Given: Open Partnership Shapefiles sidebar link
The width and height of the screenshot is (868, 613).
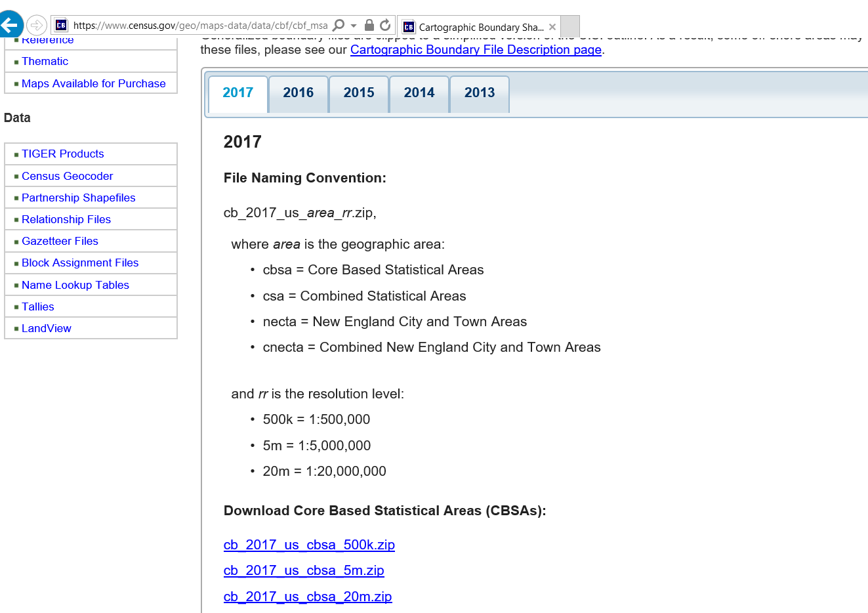Looking at the screenshot, I should coord(79,198).
